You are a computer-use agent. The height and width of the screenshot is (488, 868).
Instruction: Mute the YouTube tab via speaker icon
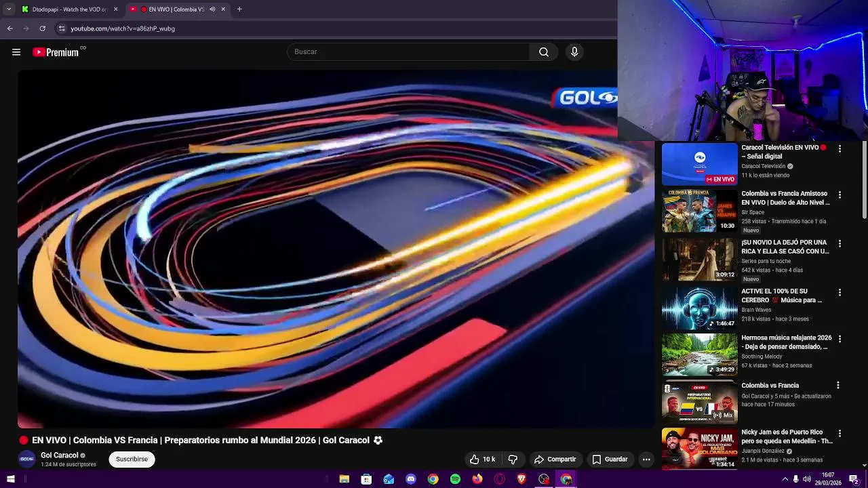pyautogui.click(x=212, y=9)
